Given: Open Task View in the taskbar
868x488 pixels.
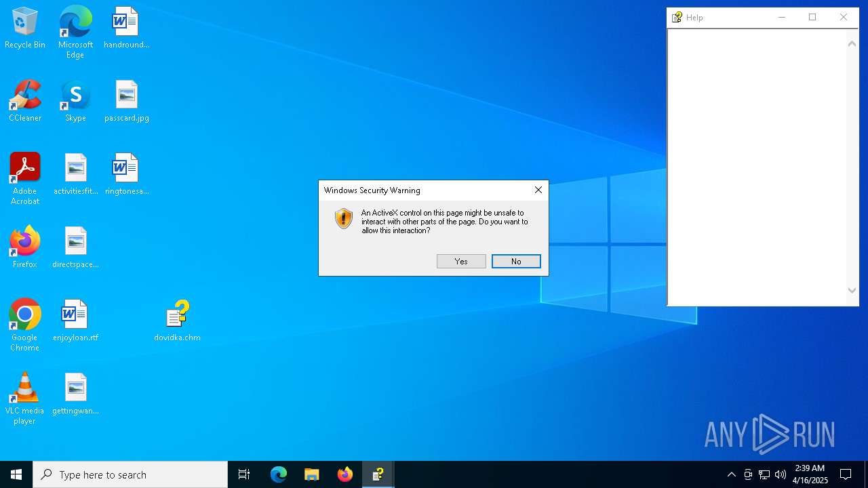Looking at the screenshot, I should pyautogui.click(x=244, y=474).
